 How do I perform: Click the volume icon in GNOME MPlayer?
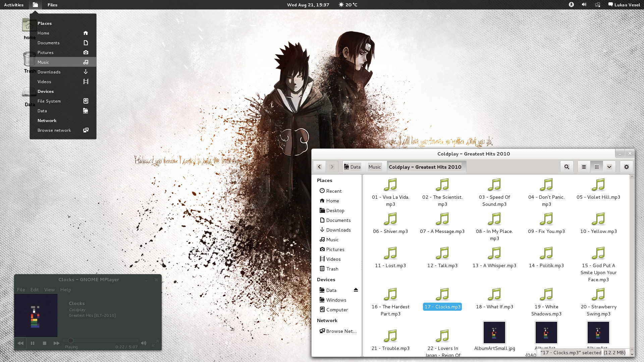[x=144, y=343]
